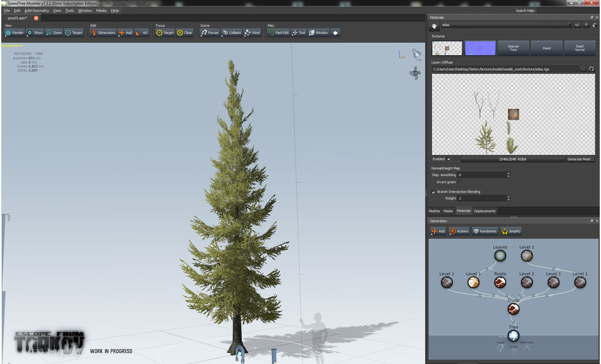Image resolution: width=601 pixels, height=364 pixels.
Task: Switch to the Displacements tab
Action: (484, 211)
